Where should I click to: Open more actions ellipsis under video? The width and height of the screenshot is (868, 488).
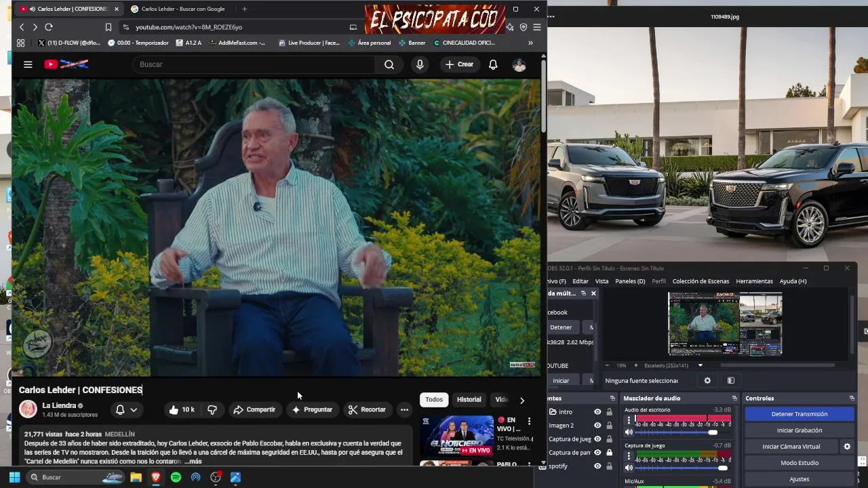pos(404,409)
